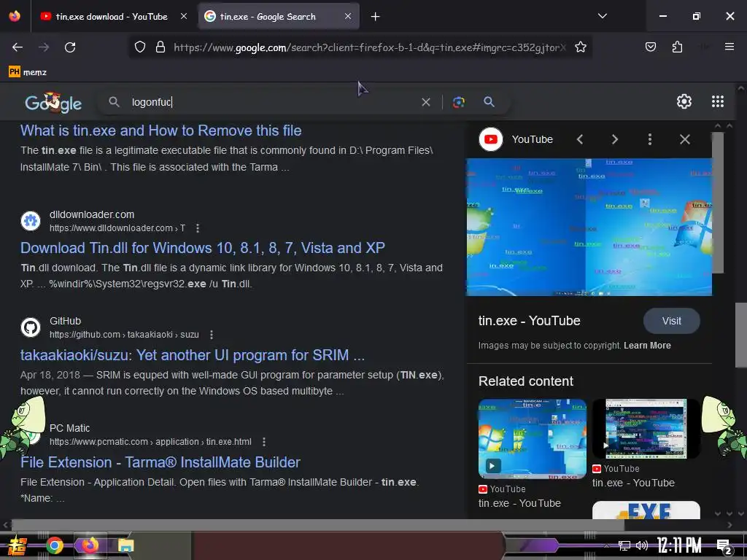Open the Learn More copyright link
Image resolution: width=747 pixels, height=560 pixels.
pos(647,345)
